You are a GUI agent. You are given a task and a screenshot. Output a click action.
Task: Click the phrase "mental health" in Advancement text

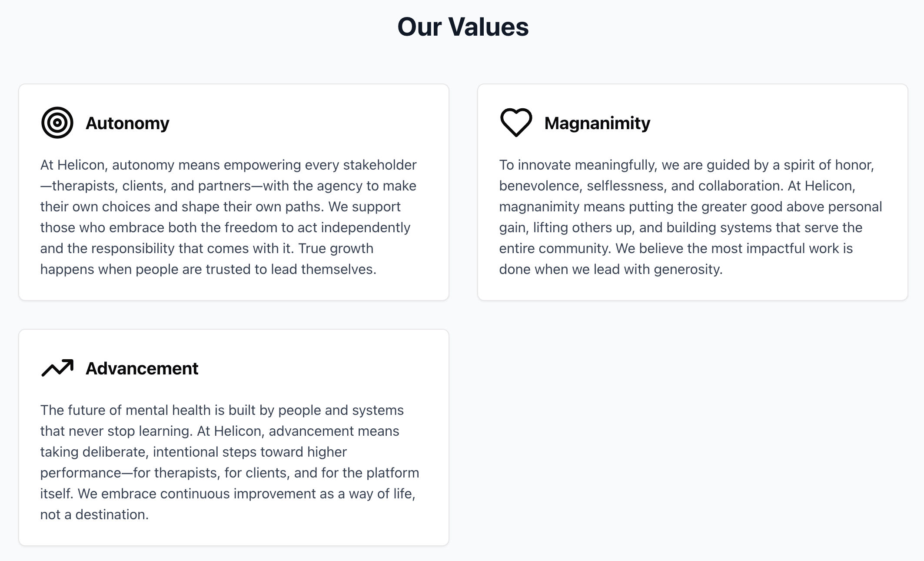coord(168,410)
